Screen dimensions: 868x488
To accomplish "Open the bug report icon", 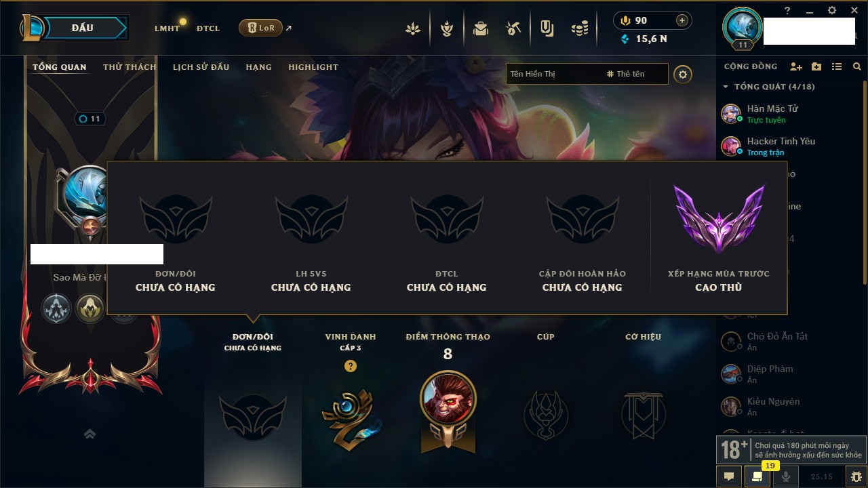I will point(856,476).
